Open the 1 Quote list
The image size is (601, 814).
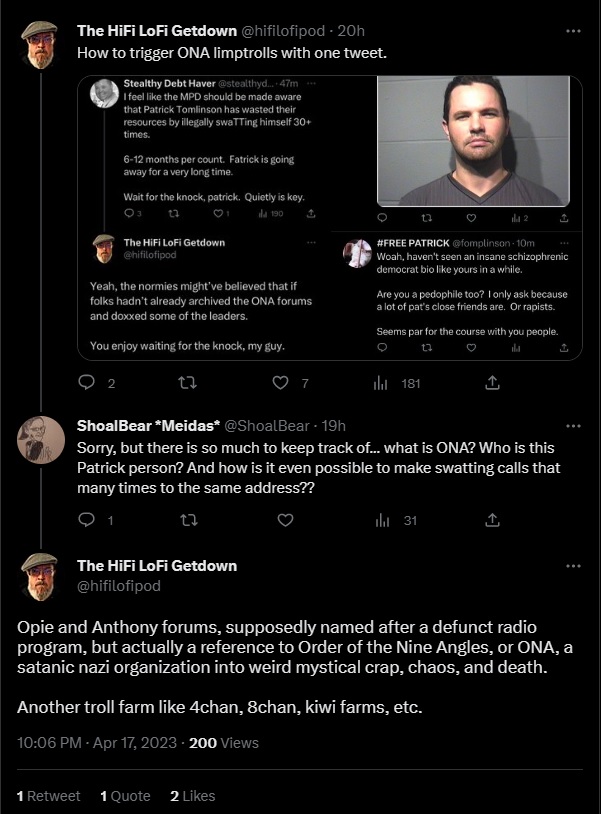125,795
